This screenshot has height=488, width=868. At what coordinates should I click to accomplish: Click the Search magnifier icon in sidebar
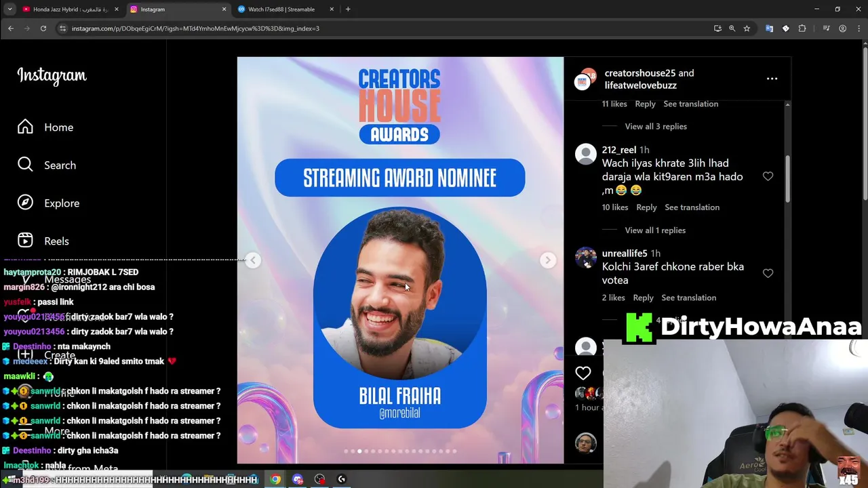(x=25, y=165)
